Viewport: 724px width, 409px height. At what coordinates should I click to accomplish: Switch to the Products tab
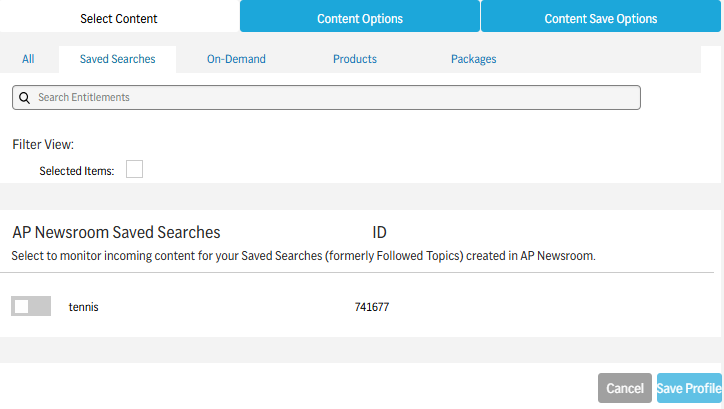(355, 59)
